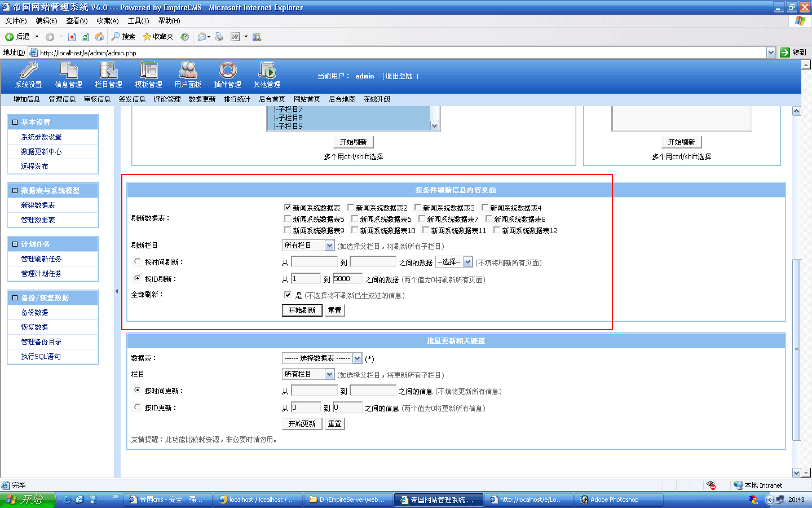Click the 栏目管理 icon
812x508 pixels.
108,71
